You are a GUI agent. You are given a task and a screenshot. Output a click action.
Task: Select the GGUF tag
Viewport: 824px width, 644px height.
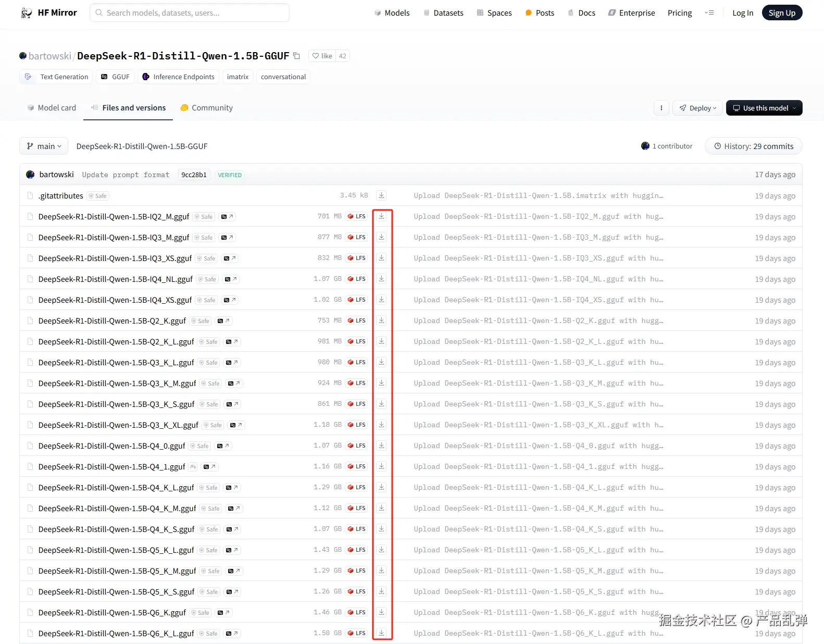pos(115,77)
